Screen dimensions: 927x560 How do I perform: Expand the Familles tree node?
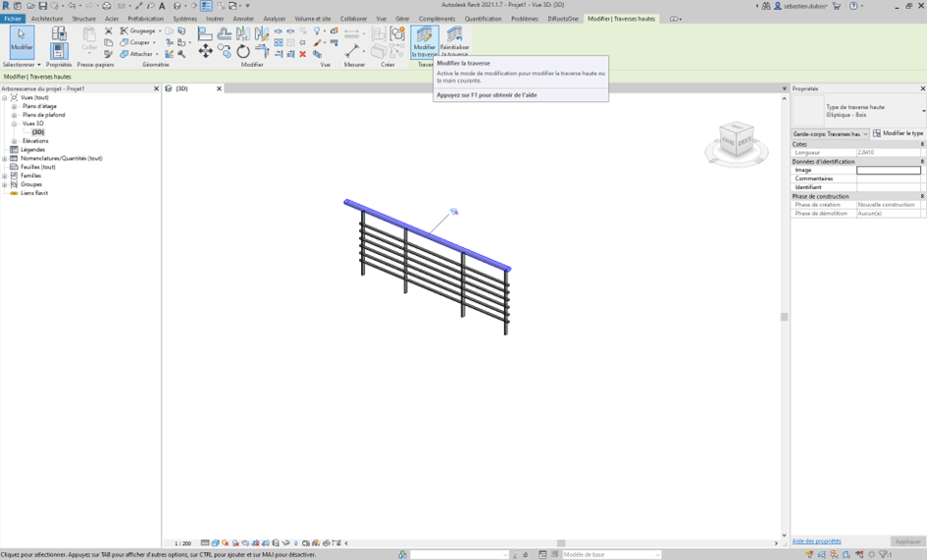click(5, 176)
